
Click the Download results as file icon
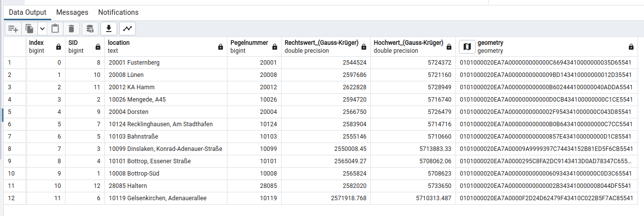tap(109, 29)
